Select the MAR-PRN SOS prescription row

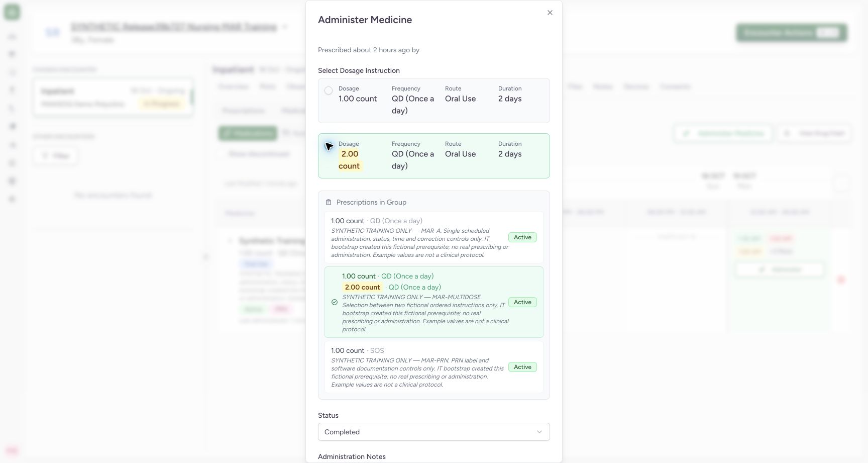[x=434, y=367]
